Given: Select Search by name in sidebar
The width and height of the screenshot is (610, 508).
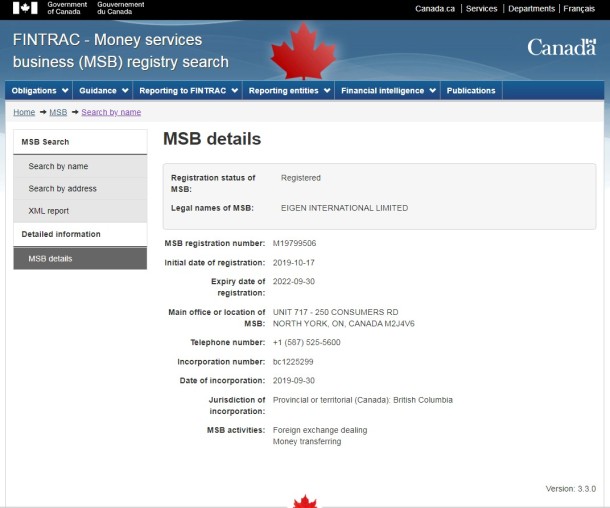Looking at the screenshot, I should [x=58, y=166].
